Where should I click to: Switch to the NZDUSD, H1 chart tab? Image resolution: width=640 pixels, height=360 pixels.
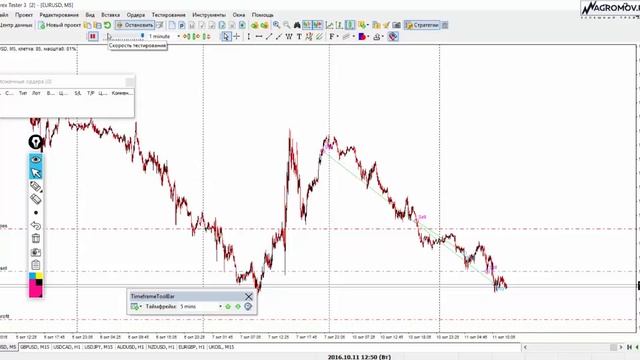point(161,347)
